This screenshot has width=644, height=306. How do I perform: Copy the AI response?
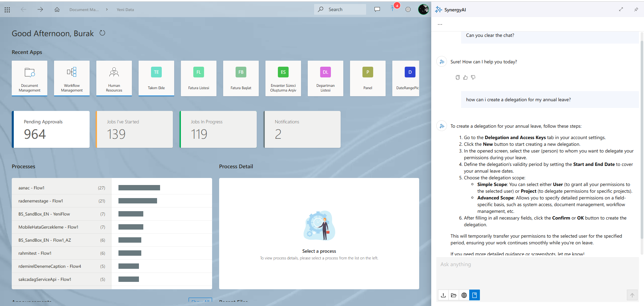pos(457,77)
